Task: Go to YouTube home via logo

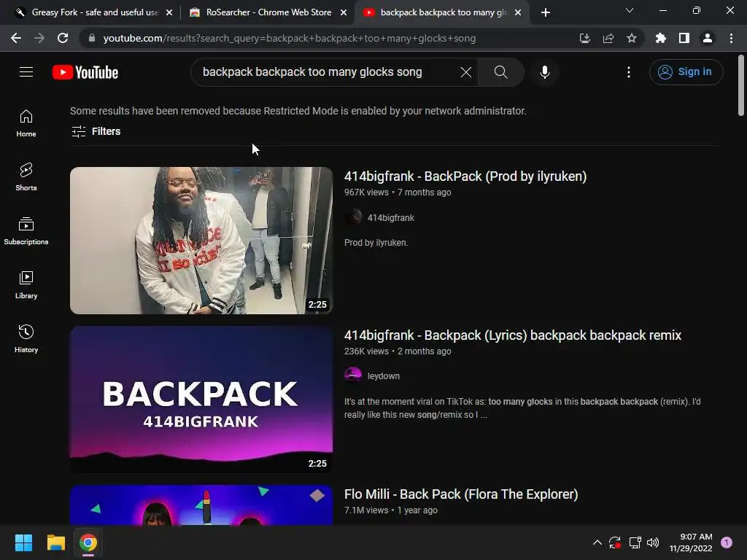Action: [x=85, y=72]
